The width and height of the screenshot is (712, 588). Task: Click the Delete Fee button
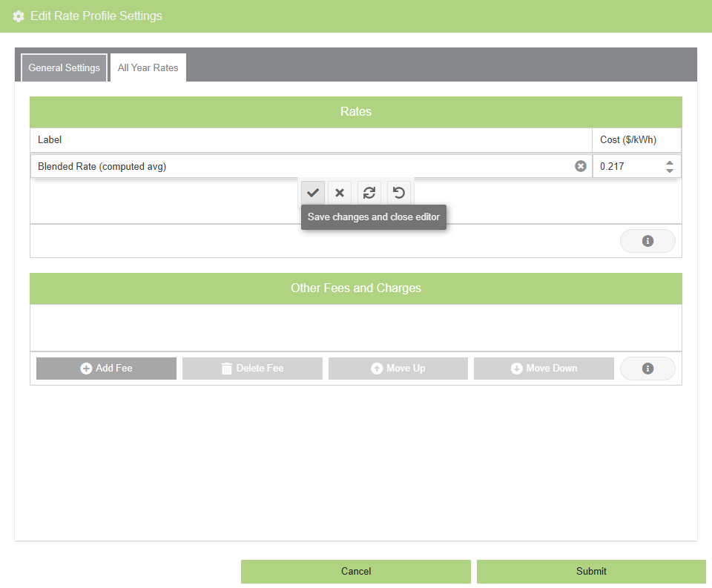pyautogui.click(x=252, y=368)
